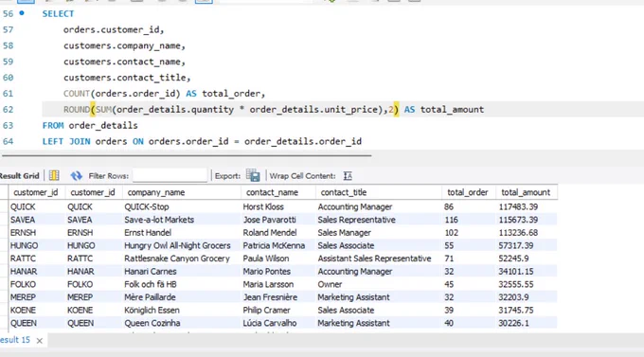Select cell 'Jose Pavarotti'
Viewport: 644px width, 357px height.
269,220
